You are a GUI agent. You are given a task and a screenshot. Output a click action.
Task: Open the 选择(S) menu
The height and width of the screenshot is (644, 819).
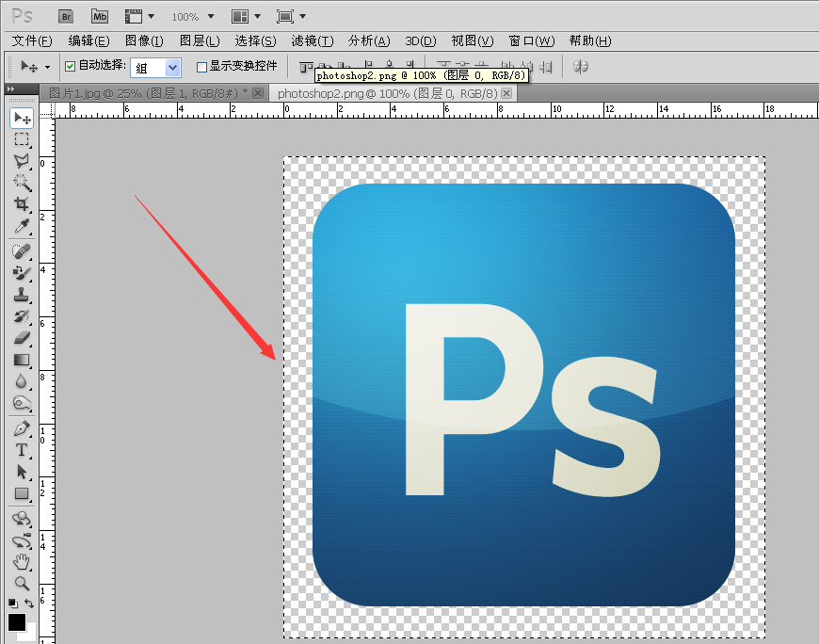pos(255,40)
